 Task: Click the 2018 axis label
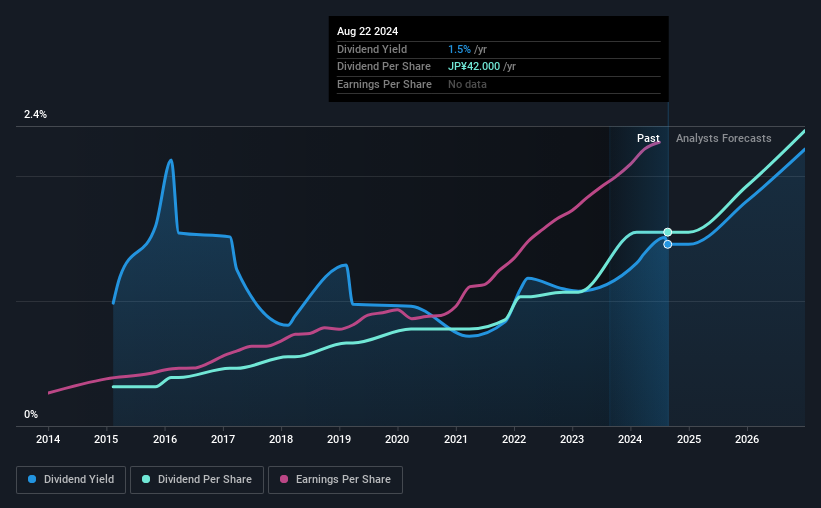click(281, 439)
